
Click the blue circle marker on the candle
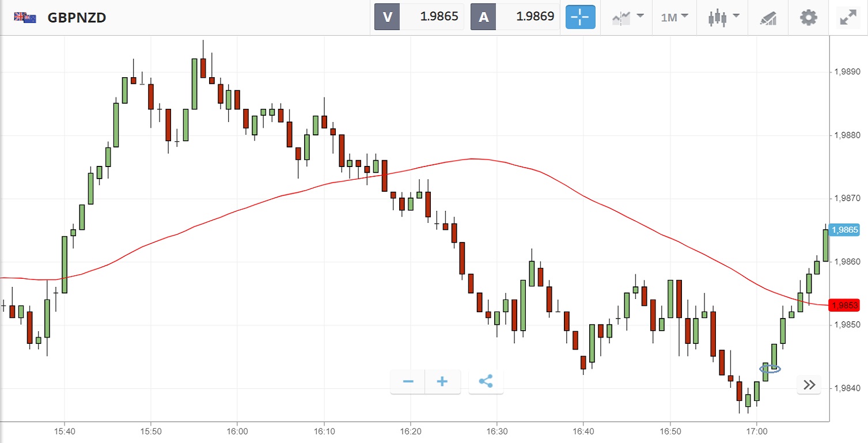(x=770, y=369)
